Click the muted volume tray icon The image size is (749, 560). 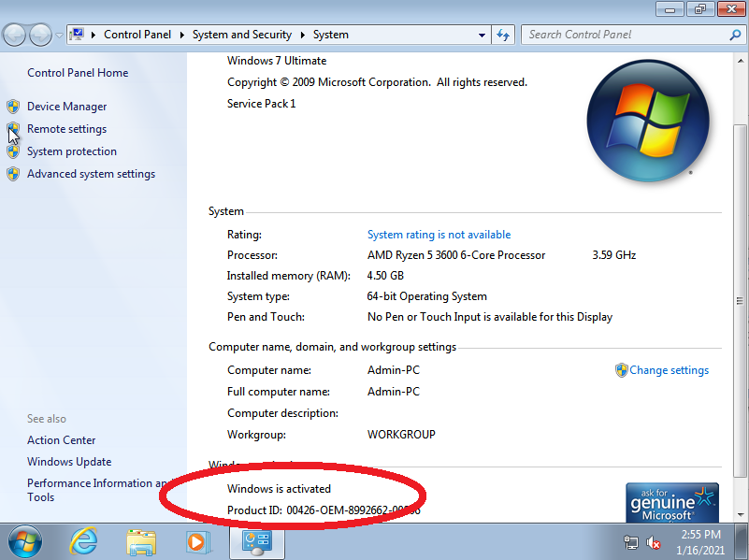tap(653, 542)
